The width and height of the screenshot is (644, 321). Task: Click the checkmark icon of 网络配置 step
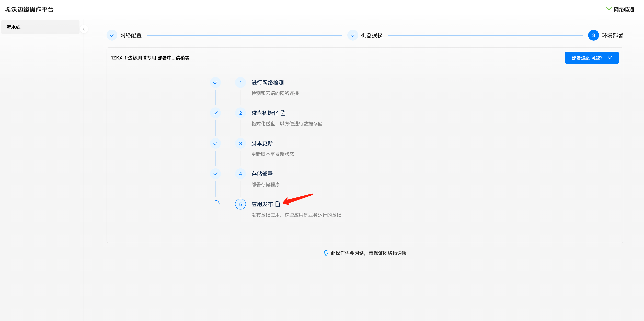(112, 35)
